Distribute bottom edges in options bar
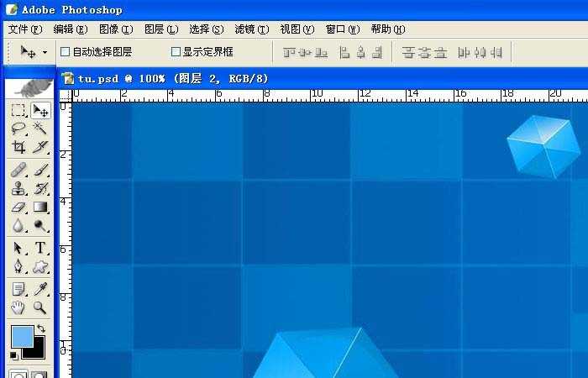The height and width of the screenshot is (378, 588). (x=441, y=52)
